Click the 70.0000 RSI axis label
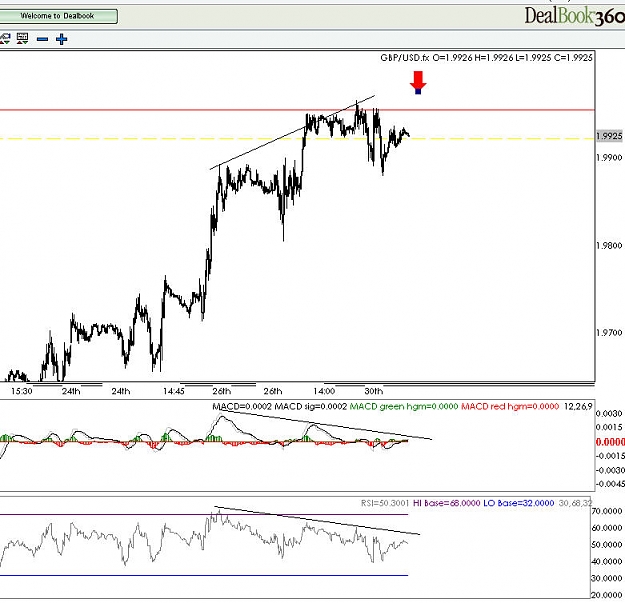Viewport: 625px width, 603px height. 607,511
